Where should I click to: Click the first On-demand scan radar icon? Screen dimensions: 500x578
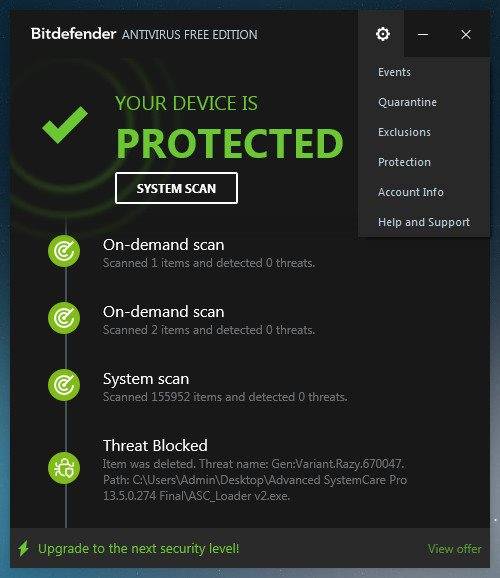click(64, 251)
